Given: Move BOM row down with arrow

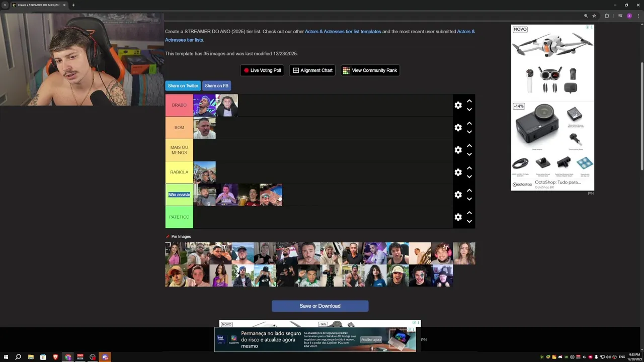Looking at the screenshot, I should pos(469,132).
